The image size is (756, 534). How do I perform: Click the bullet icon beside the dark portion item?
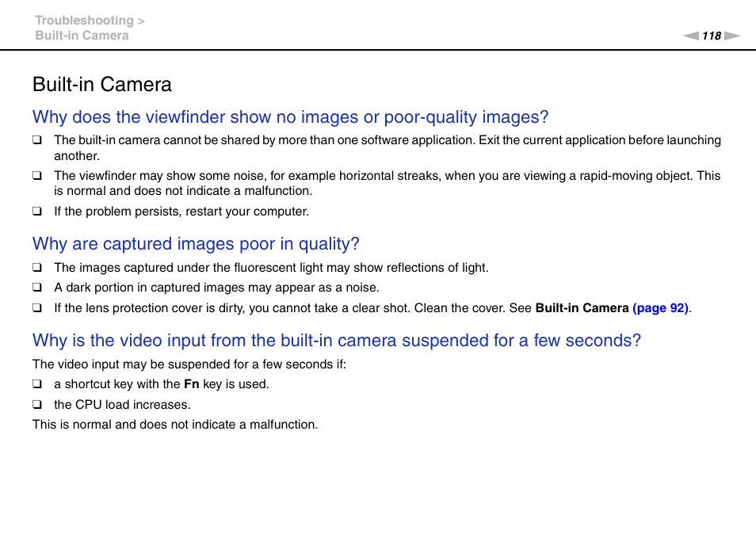pos(36,288)
